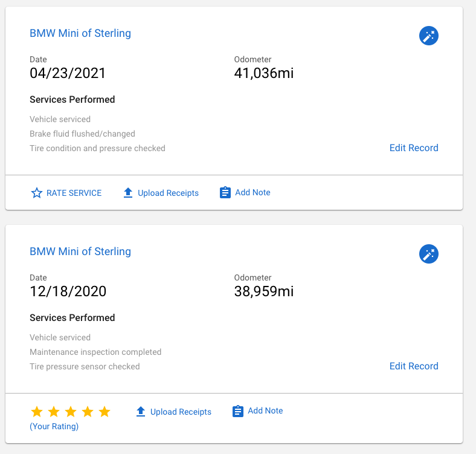Add Note to the 12/18/2020 service

(265, 410)
